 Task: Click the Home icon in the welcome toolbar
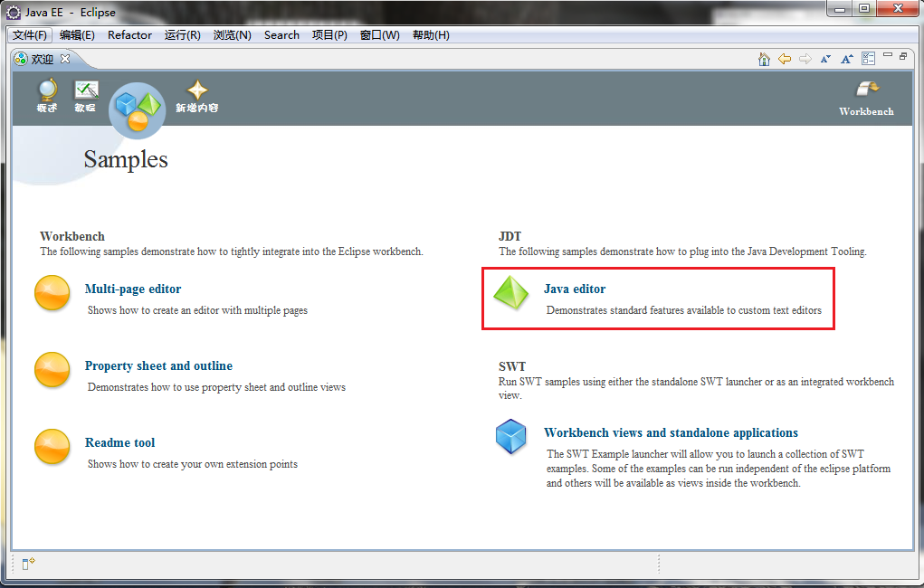pyautogui.click(x=764, y=59)
